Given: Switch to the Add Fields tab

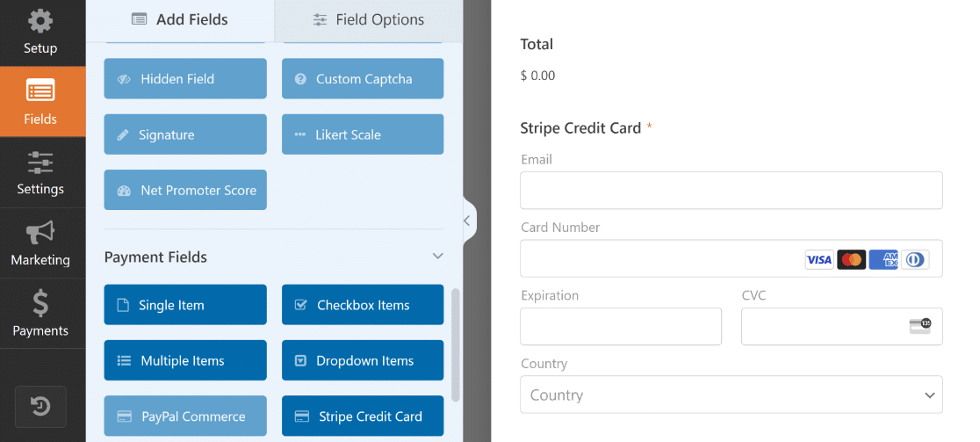Looking at the screenshot, I should click(x=180, y=20).
